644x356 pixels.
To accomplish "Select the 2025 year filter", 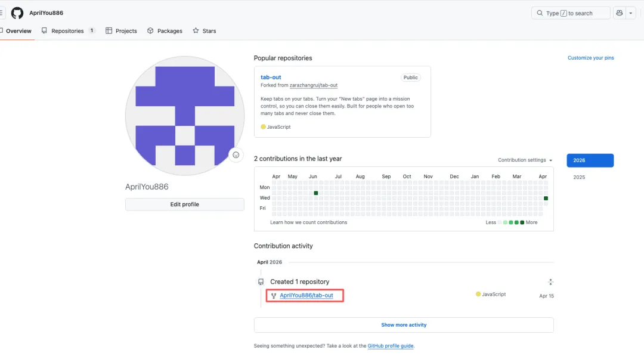I will tap(579, 177).
